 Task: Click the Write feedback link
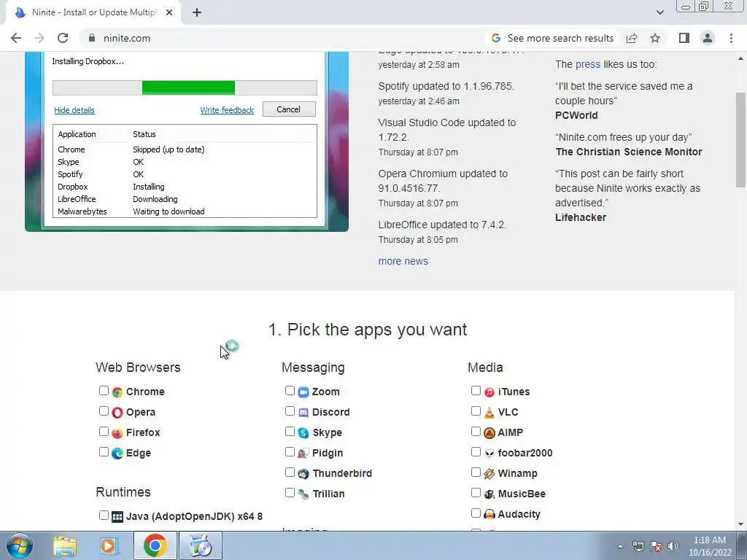227,110
